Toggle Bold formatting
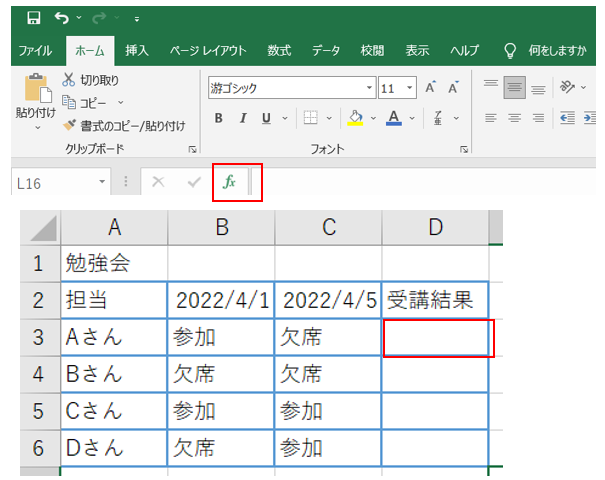The image size is (605, 480). [218, 118]
